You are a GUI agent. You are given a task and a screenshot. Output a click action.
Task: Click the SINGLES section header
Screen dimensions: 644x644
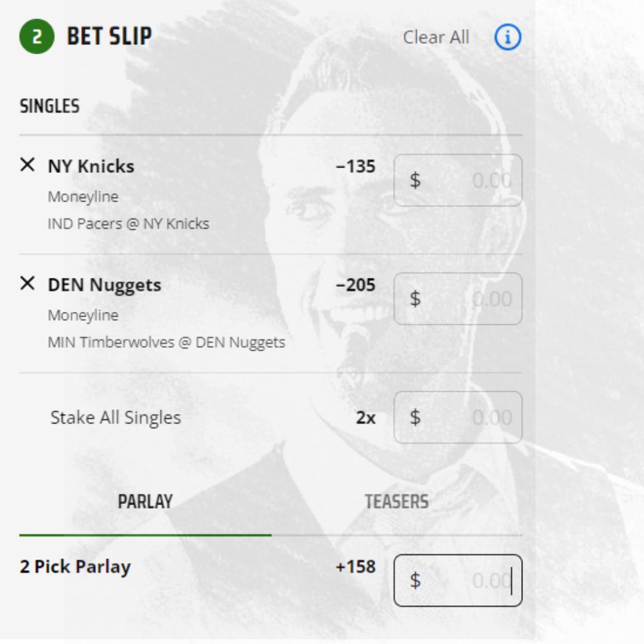pos(49,107)
